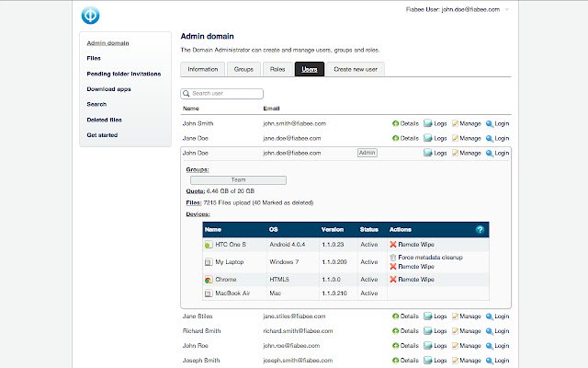Click the My Laptop device name
The width and height of the screenshot is (588, 368).
click(230, 262)
